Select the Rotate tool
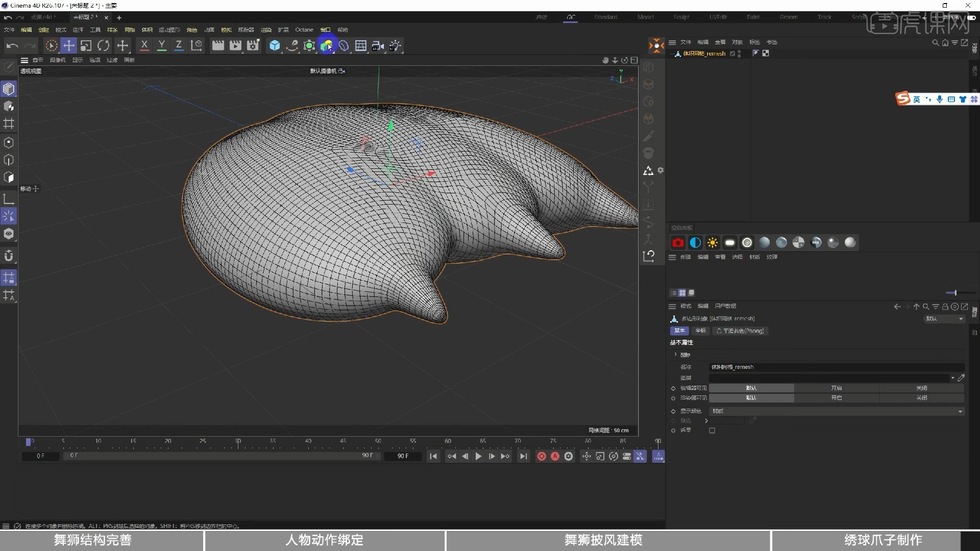Viewport: 980px width, 551px height. point(103,45)
